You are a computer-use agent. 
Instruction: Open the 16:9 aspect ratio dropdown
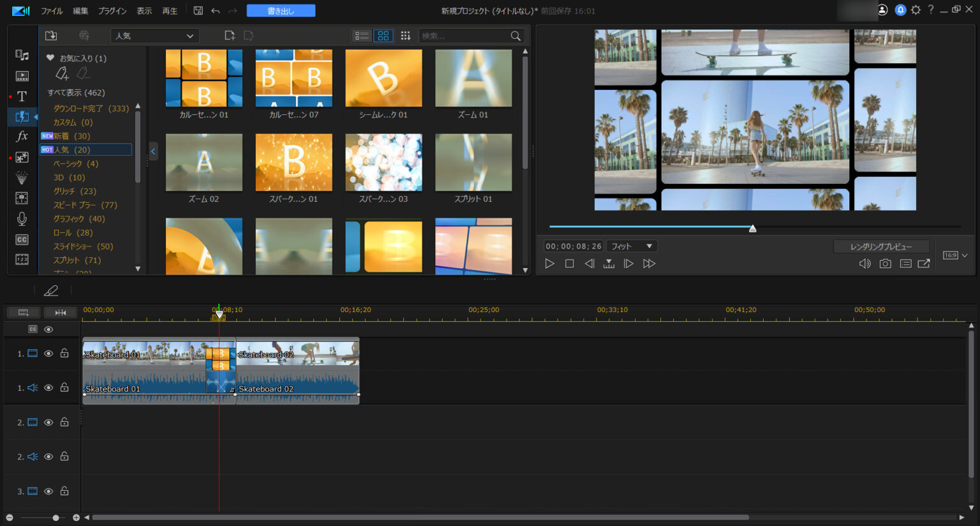tap(953, 255)
